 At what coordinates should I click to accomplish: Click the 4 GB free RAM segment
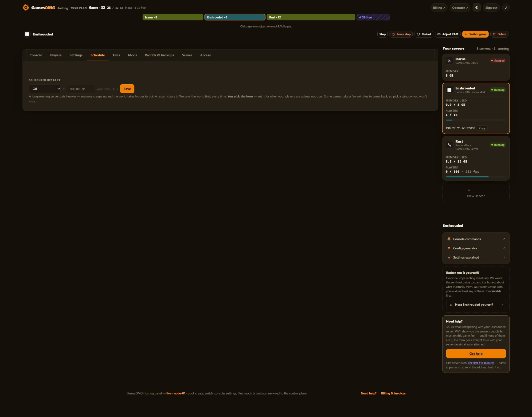coord(373,17)
